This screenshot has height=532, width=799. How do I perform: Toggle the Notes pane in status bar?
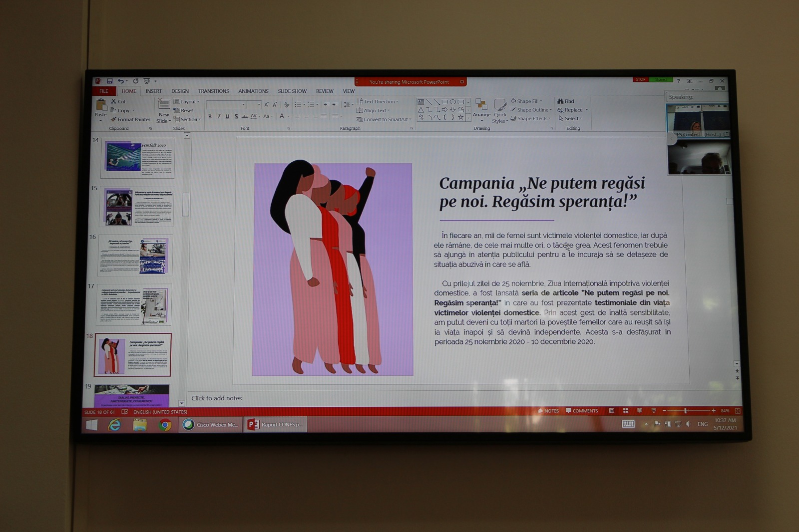pos(548,411)
